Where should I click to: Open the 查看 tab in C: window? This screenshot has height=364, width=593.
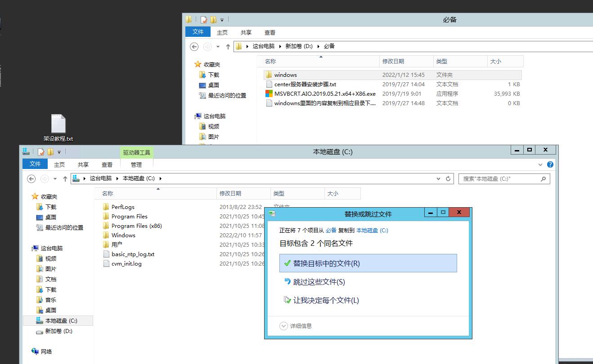107,165
